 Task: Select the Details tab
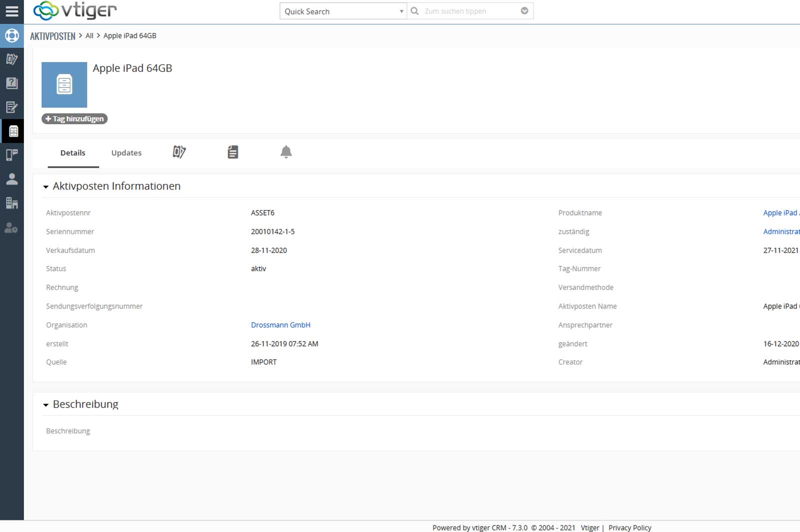73,153
